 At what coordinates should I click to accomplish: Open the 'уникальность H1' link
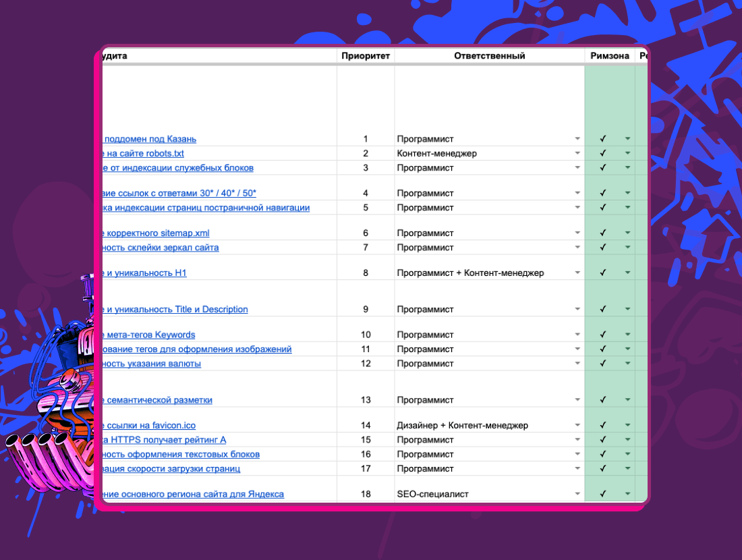pyautogui.click(x=145, y=273)
